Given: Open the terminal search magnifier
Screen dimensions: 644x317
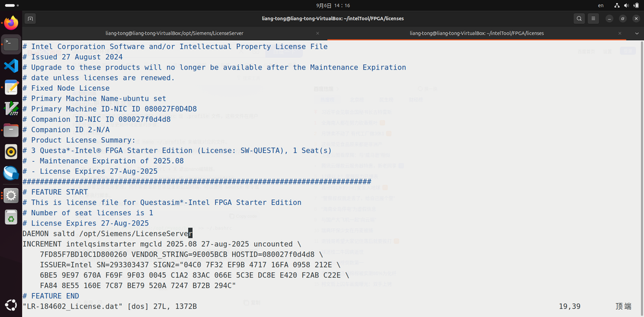Looking at the screenshot, I should [x=579, y=19].
